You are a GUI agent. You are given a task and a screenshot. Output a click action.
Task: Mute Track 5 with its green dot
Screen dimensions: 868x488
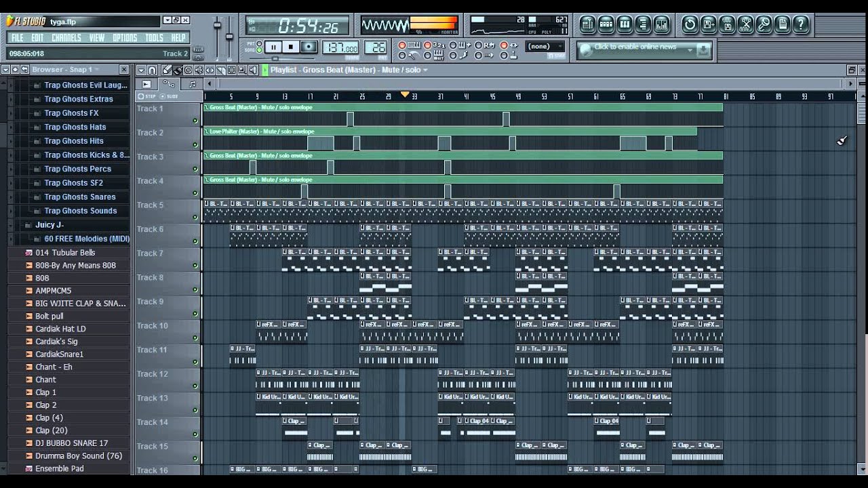[x=195, y=217]
